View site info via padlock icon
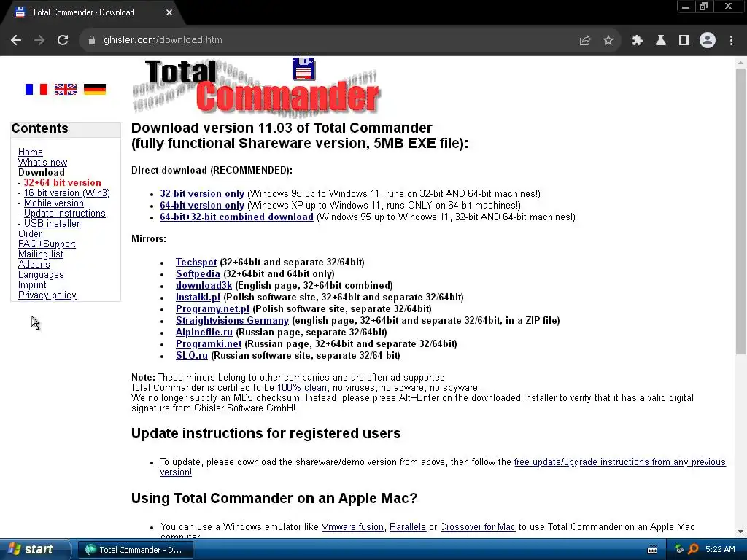The height and width of the screenshot is (560, 747). 92,40
